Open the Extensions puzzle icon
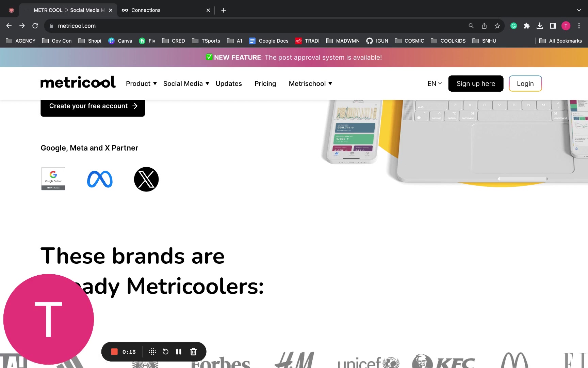The width and height of the screenshot is (588, 368). point(527,26)
